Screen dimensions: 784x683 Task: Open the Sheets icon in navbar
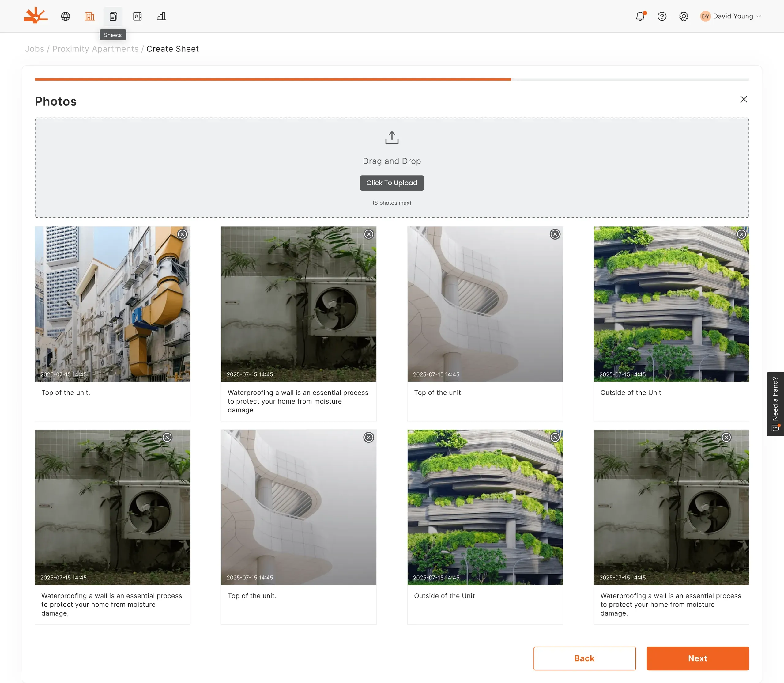pos(113,16)
